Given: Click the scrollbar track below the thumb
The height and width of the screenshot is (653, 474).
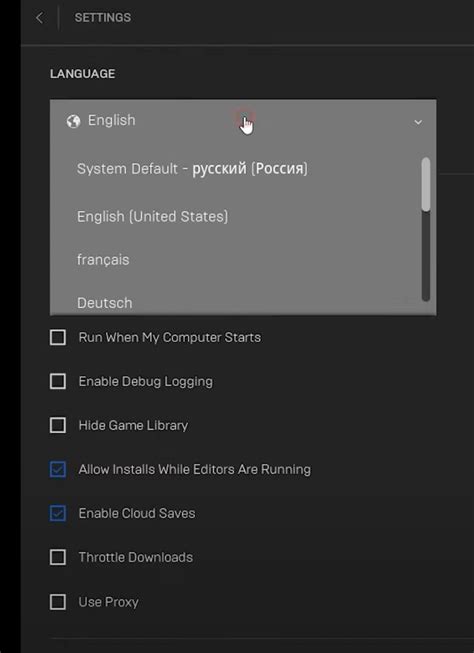Looking at the screenshot, I should pyautogui.click(x=425, y=256).
